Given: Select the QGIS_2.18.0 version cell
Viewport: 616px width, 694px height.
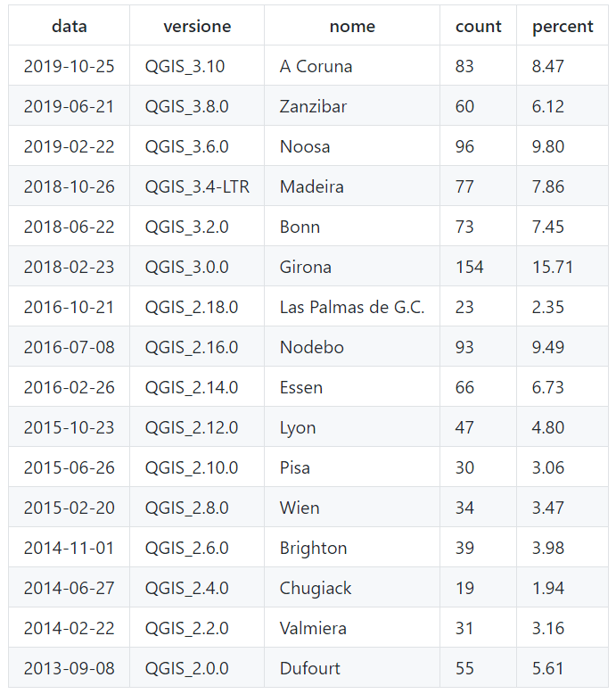Looking at the screenshot, I should [192, 307].
